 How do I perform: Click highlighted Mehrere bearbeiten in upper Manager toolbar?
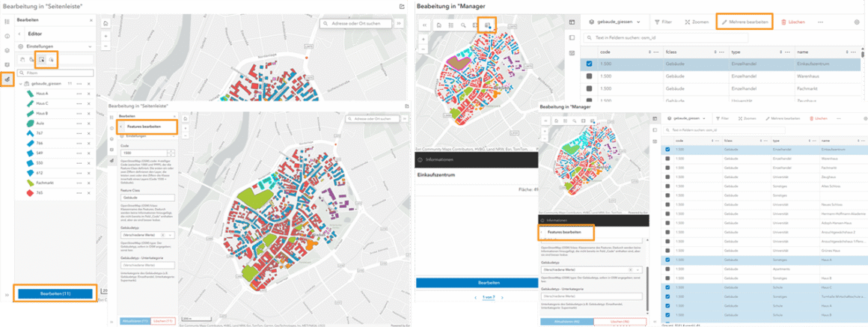tap(745, 22)
